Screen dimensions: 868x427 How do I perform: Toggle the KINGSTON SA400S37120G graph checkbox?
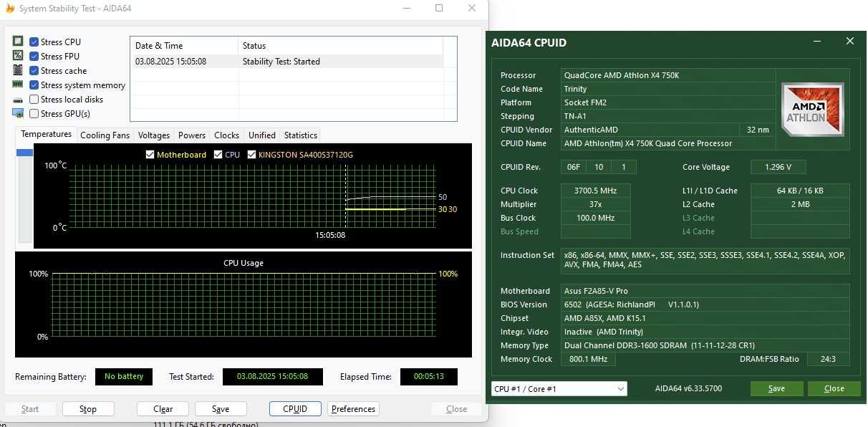click(x=251, y=154)
